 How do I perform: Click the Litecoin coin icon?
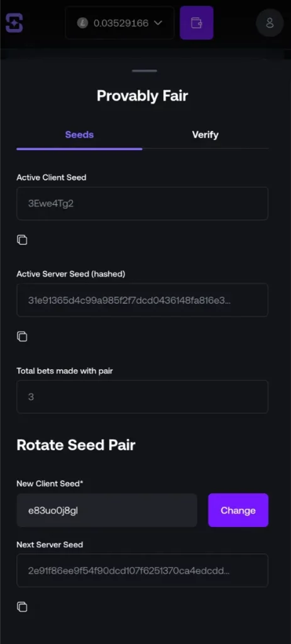tap(82, 23)
